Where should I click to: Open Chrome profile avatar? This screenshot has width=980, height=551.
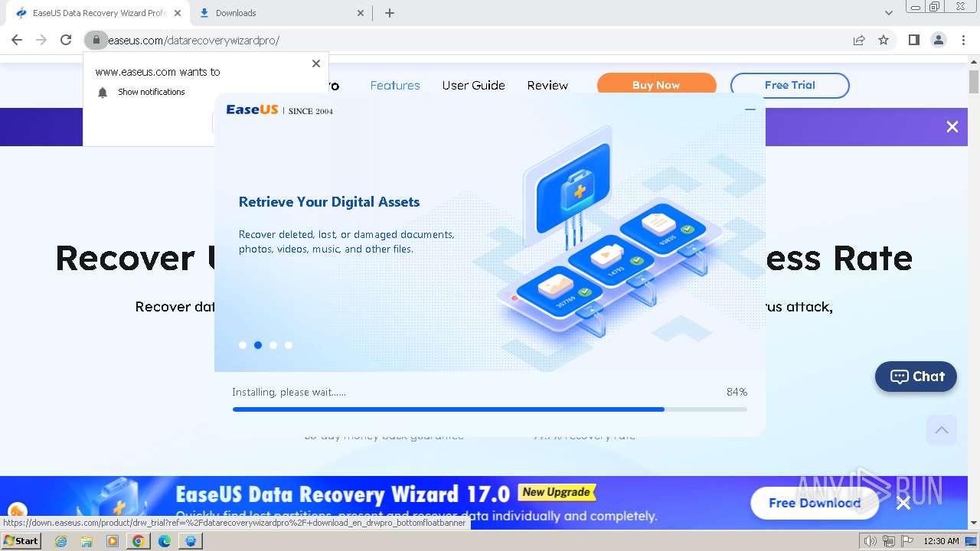click(939, 40)
